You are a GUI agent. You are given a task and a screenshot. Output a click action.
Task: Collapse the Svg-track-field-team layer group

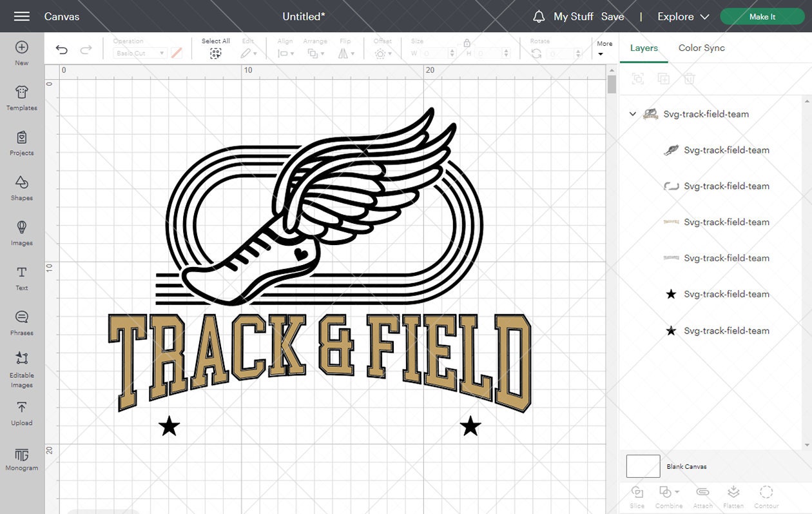(x=632, y=114)
